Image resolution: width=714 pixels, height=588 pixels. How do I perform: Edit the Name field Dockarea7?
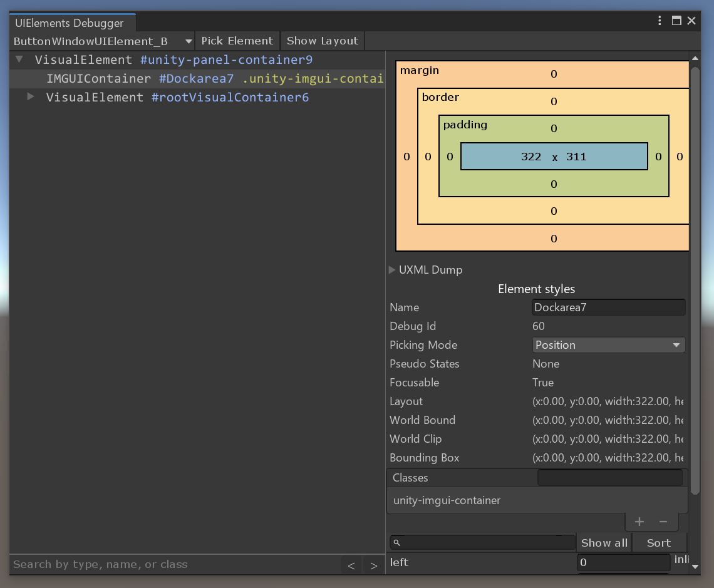tap(608, 307)
